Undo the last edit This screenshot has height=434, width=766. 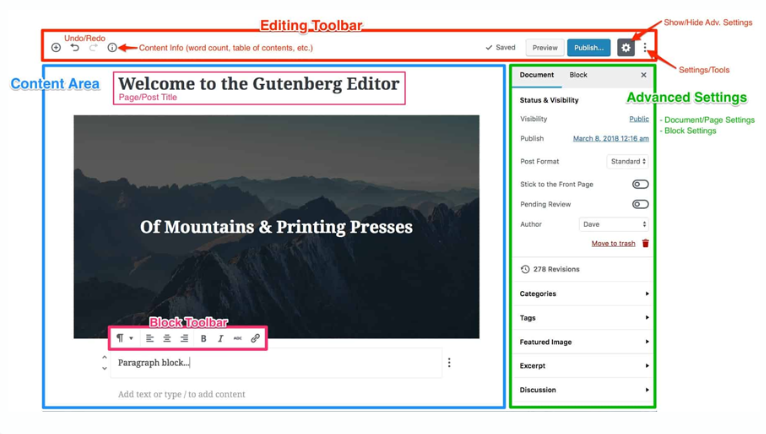[x=75, y=47]
